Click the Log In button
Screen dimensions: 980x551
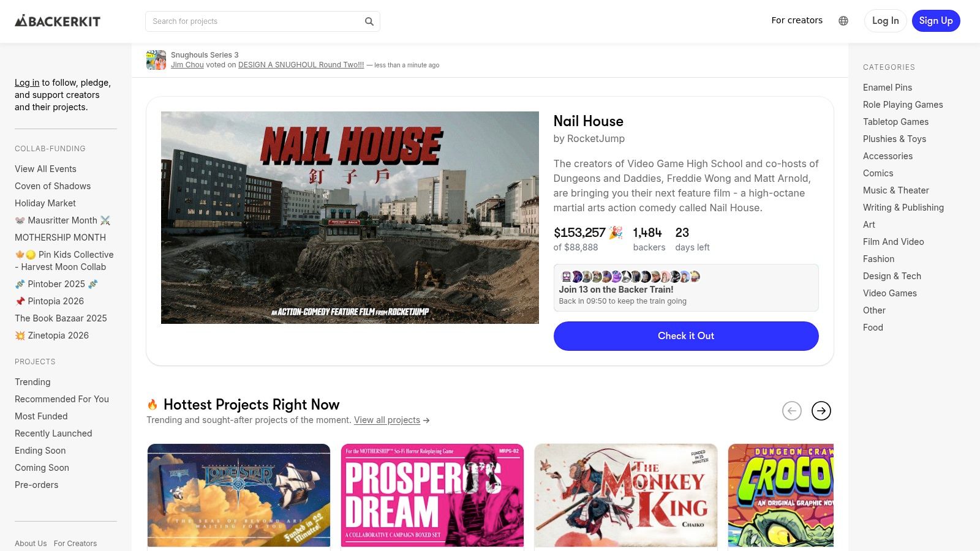pos(885,21)
